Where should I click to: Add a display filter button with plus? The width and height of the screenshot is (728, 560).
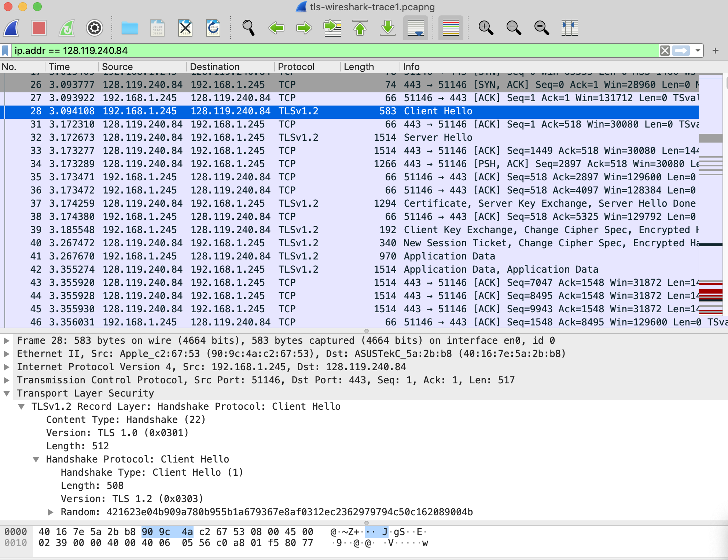pos(716,51)
